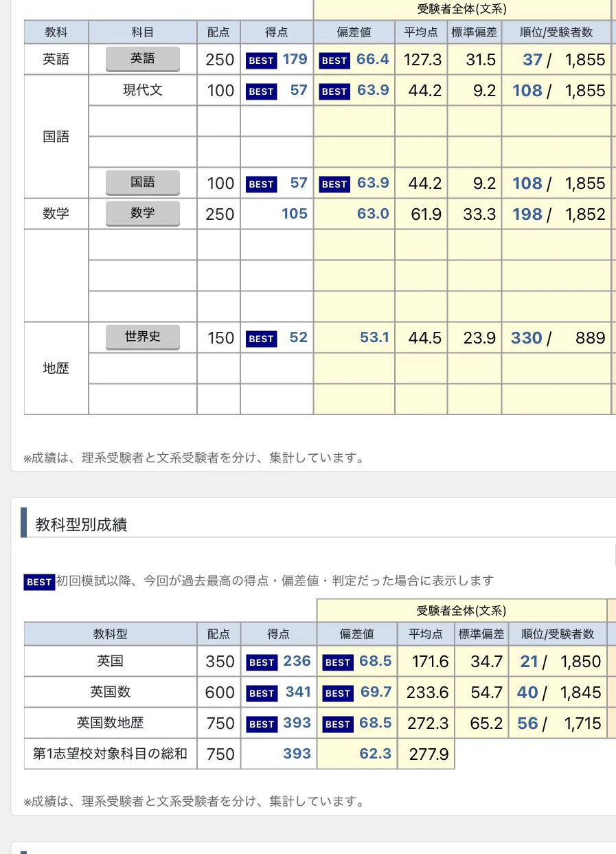Select English average 127.3
The height and width of the screenshot is (854, 616).
point(422,60)
